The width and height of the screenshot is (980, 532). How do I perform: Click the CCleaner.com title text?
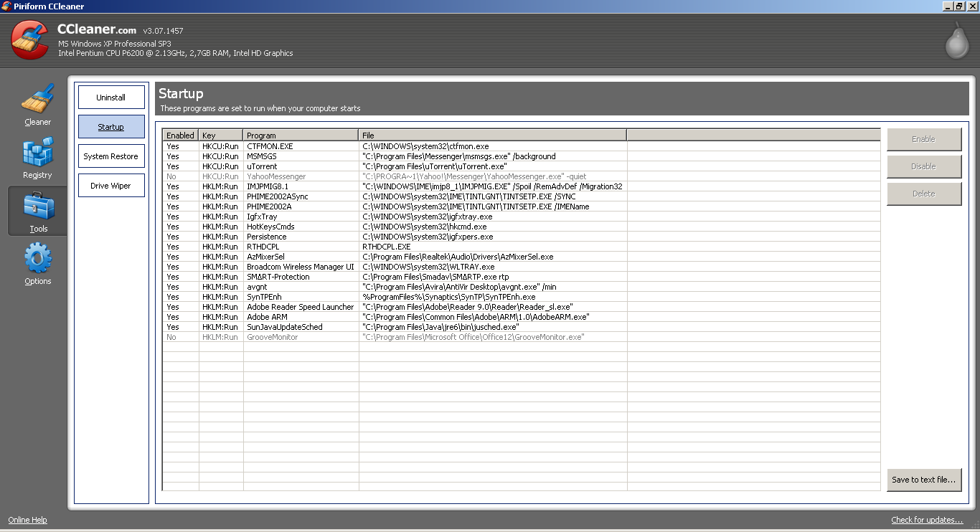pos(97,30)
